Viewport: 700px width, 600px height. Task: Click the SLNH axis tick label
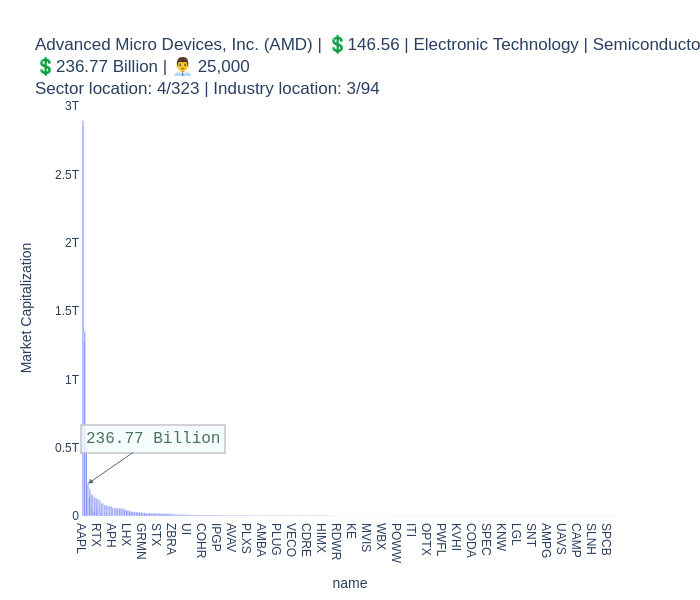591,539
